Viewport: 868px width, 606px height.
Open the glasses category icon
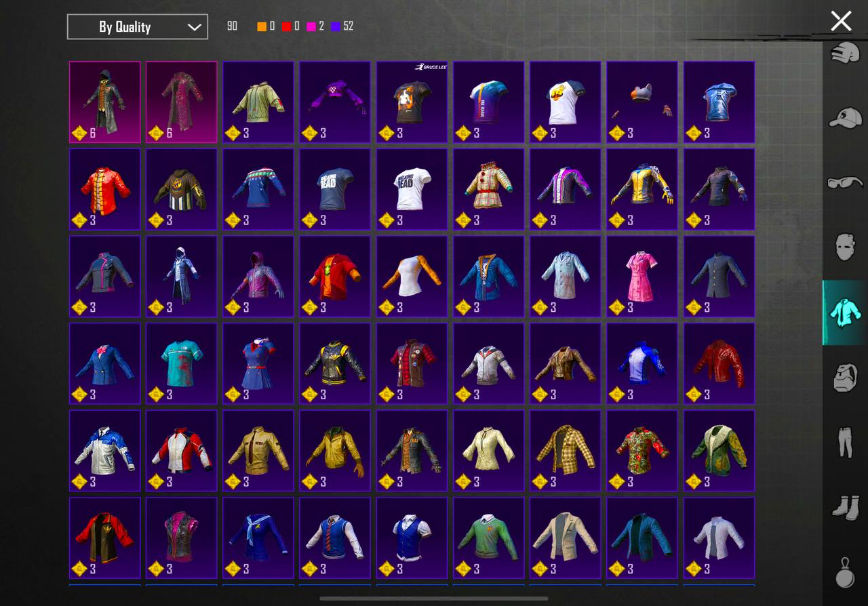(845, 182)
